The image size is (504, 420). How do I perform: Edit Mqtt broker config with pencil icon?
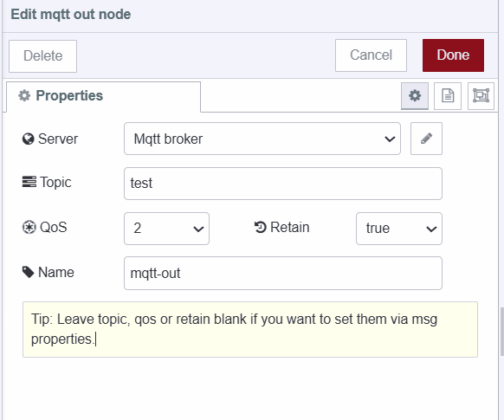[426, 139]
